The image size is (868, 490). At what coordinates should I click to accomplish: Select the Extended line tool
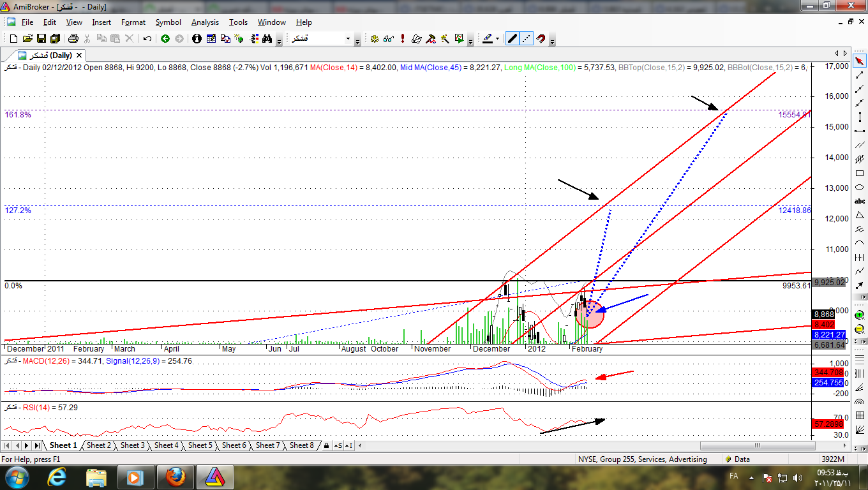[x=859, y=103]
